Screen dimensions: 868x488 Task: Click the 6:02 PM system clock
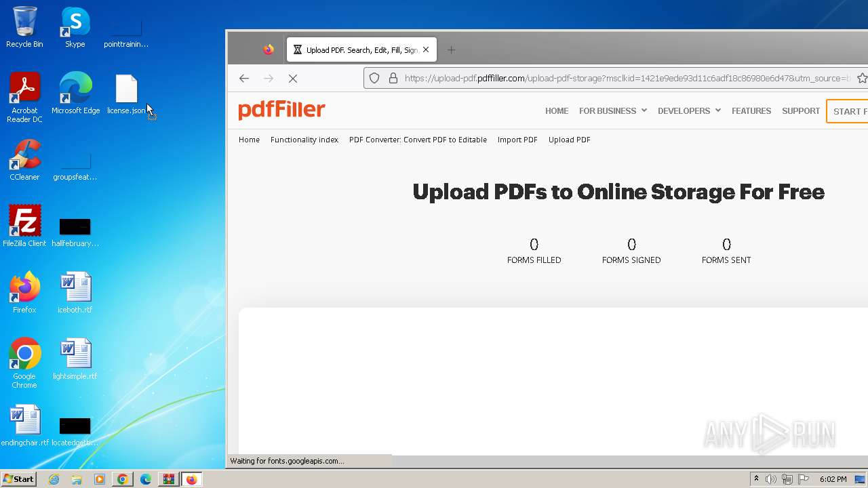point(833,479)
